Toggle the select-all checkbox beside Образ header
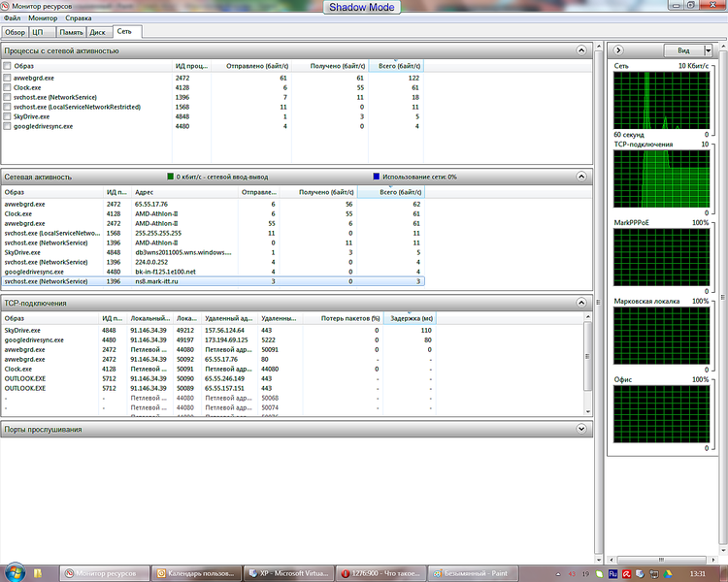The width and height of the screenshot is (728, 582). (8, 66)
